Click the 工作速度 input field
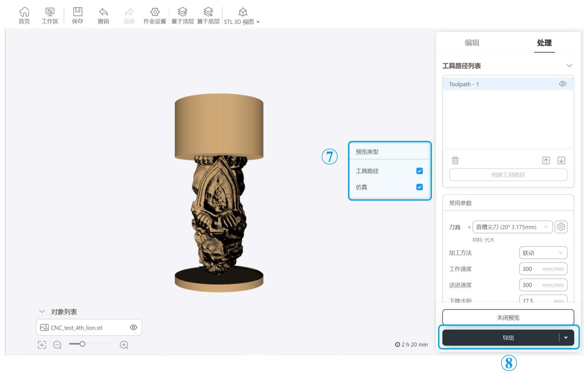Viewport: 588px width, 375px height. point(543,269)
